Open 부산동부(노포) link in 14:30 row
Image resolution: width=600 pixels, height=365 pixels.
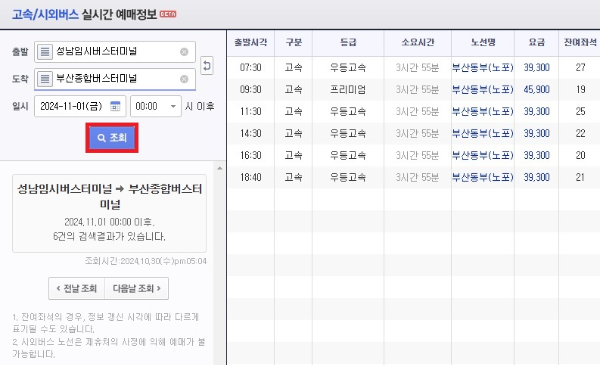(483, 134)
